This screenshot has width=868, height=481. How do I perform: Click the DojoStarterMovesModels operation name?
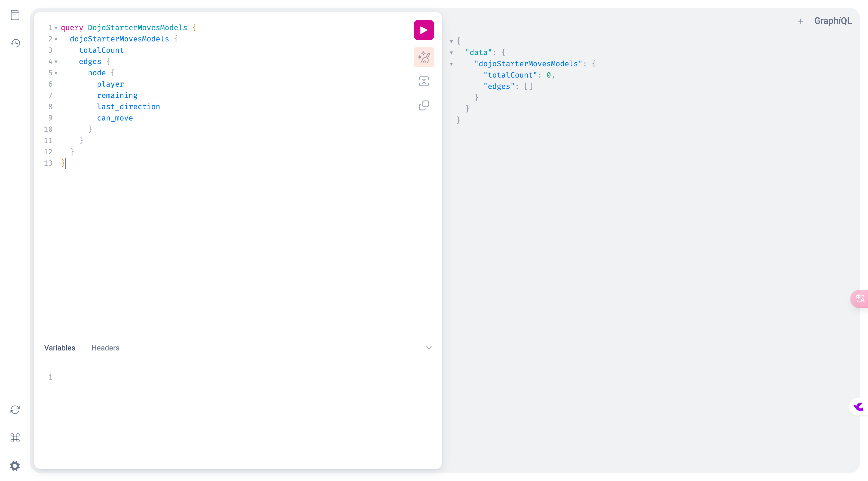(x=137, y=28)
